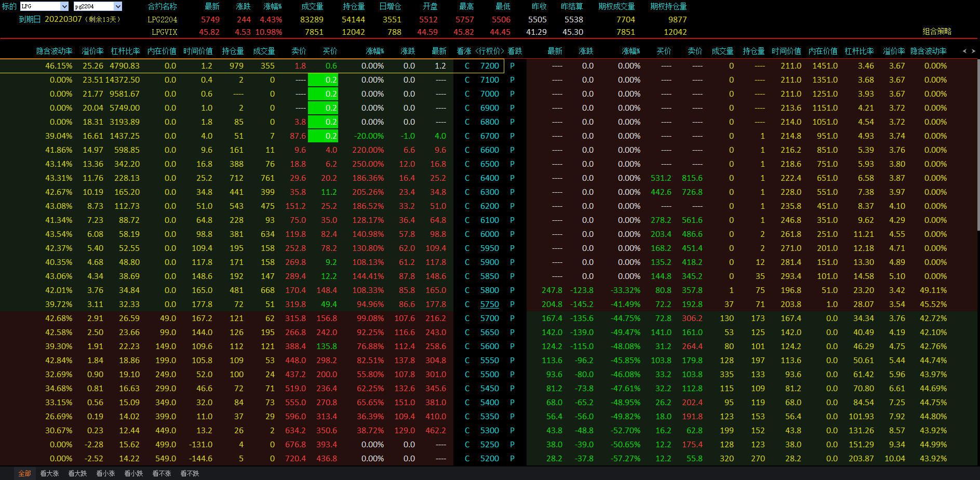Select the 5700 strike price cell

tap(489, 318)
